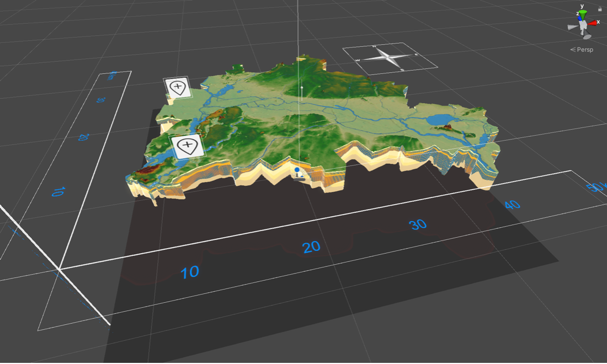Click the lower add-location pin marker
Viewport: 607px width, 364px height.
click(x=188, y=147)
